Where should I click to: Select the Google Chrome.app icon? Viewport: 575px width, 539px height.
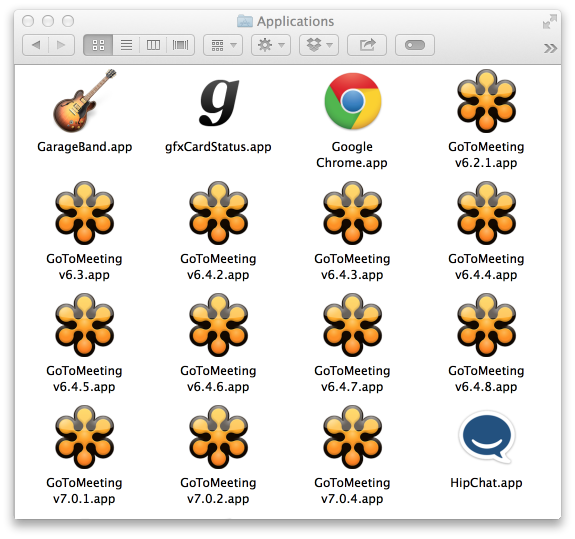coord(352,101)
